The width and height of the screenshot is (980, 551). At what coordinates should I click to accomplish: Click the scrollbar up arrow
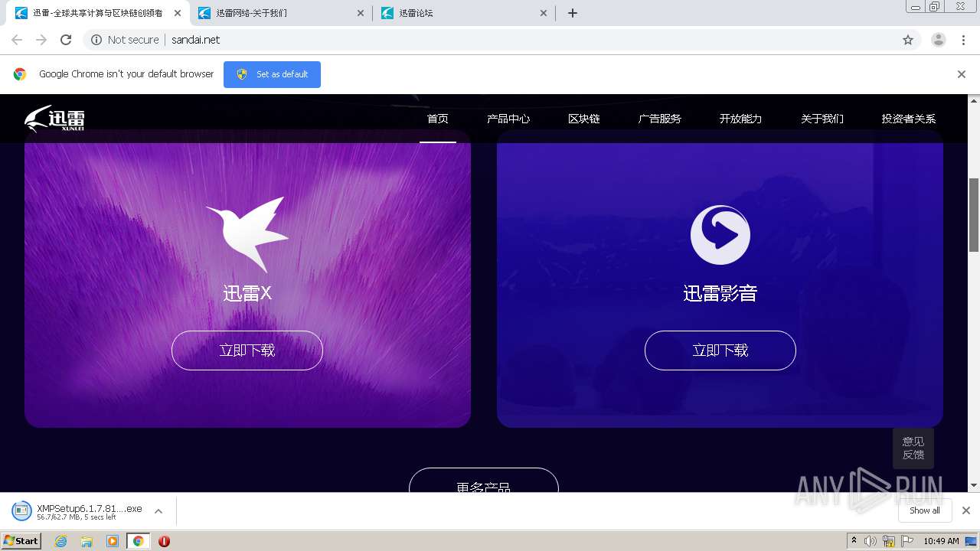click(x=974, y=100)
